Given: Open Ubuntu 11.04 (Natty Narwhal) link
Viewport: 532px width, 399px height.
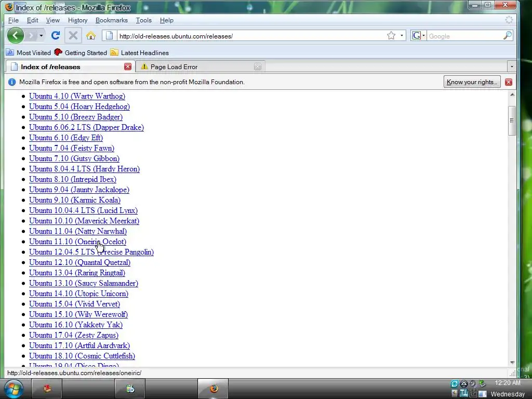Looking at the screenshot, I should click(x=78, y=231).
